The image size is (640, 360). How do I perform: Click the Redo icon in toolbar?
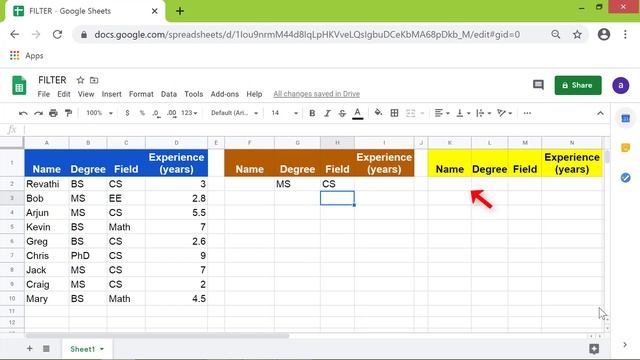(38, 113)
